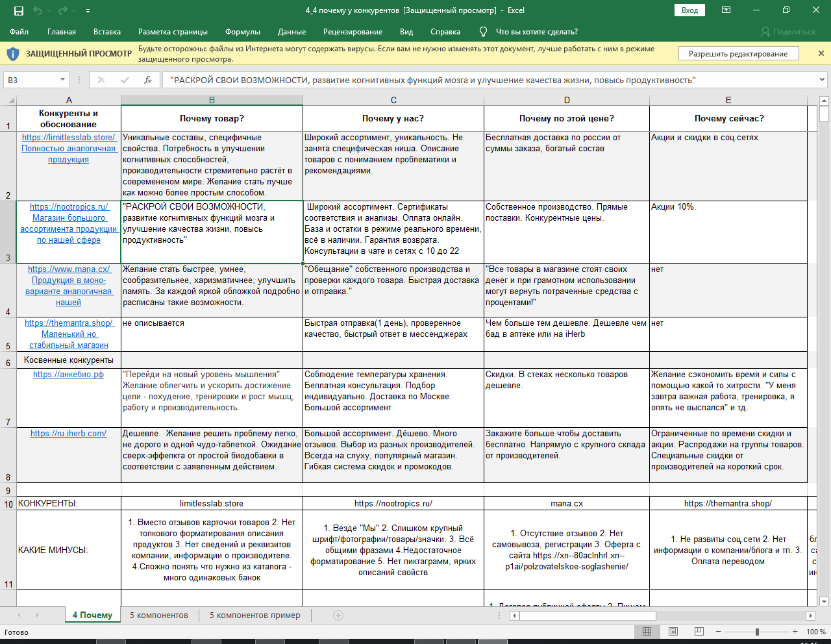
Task: Select the '4 Почему' sheet tab
Action: [x=92, y=615]
